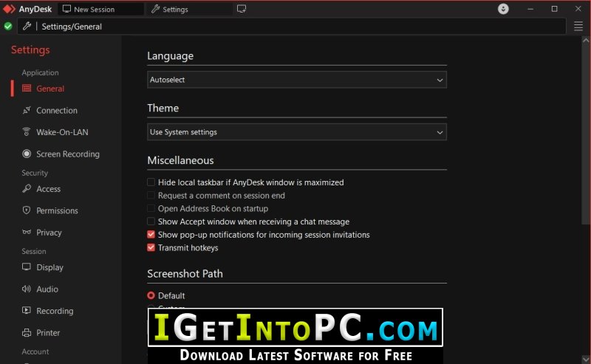
Task: Click the Connection plug icon
Action: (x=27, y=110)
